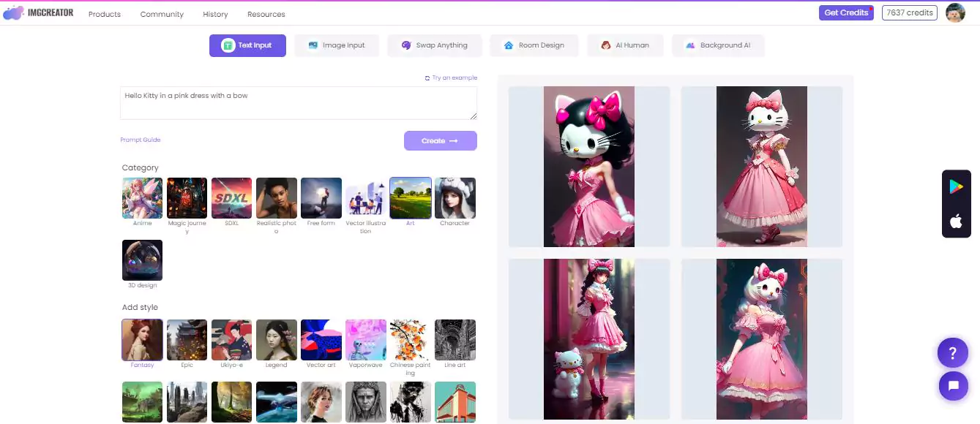The width and height of the screenshot is (980, 424).
Task: Switch to the Swap Anything tab
Action: pyautogui.click(x=435, y=45)
